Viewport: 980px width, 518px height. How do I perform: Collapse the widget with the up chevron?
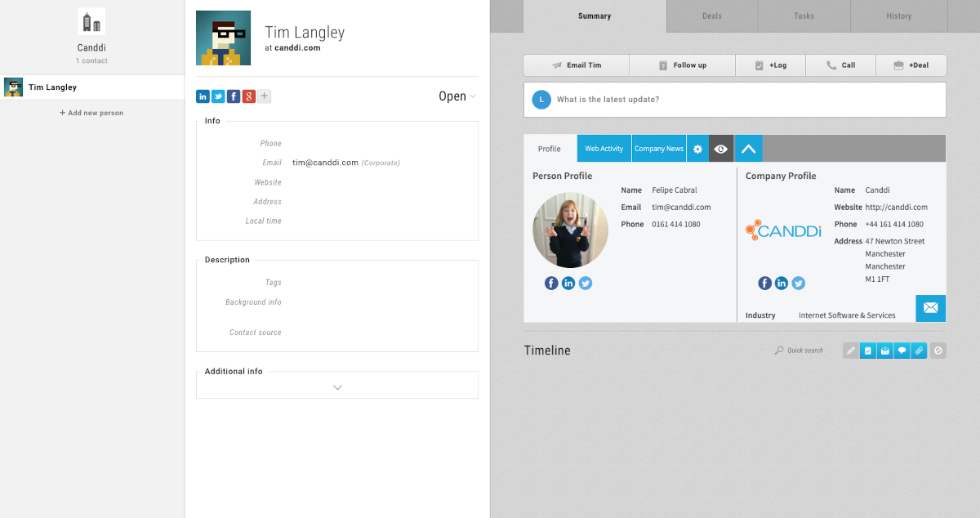748,149
